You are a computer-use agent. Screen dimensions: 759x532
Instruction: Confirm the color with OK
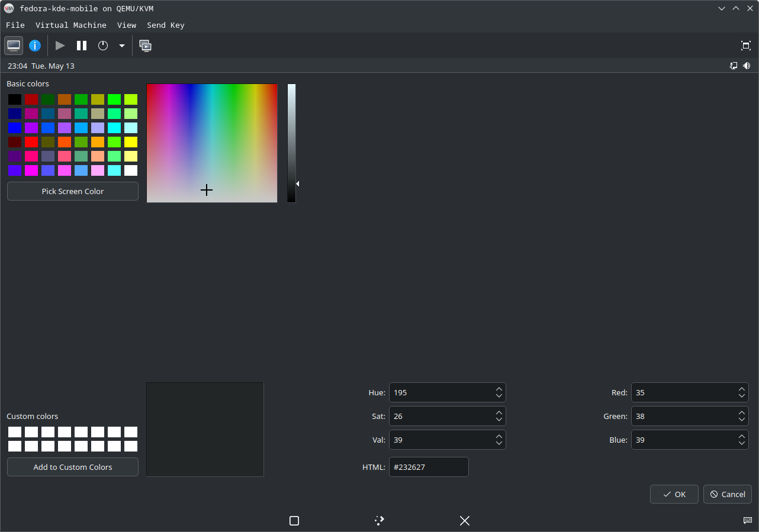coord(674,494)
